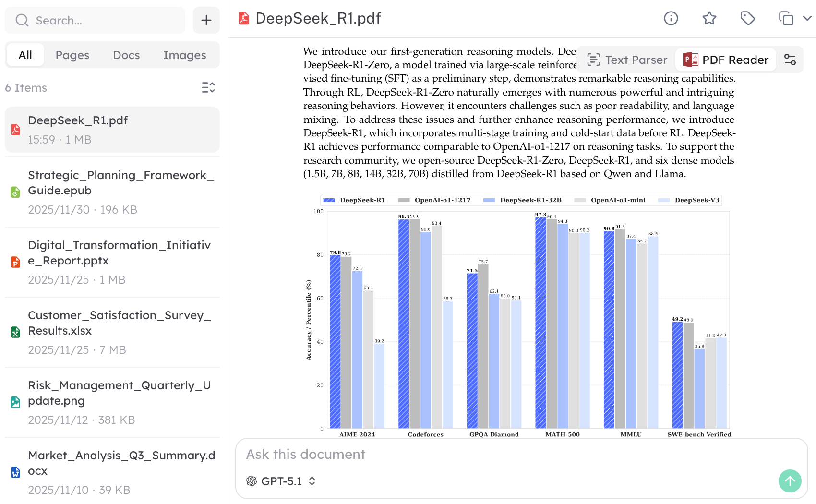Expand the chevron next to the copy icon
This screenshot has height=504, width=816.
tap(807, 18)
